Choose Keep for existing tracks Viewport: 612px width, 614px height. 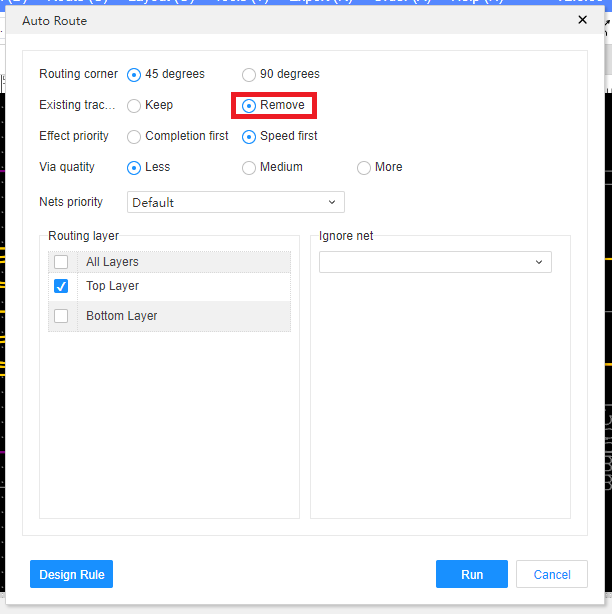pyautogui.click(x=134, y=105)
